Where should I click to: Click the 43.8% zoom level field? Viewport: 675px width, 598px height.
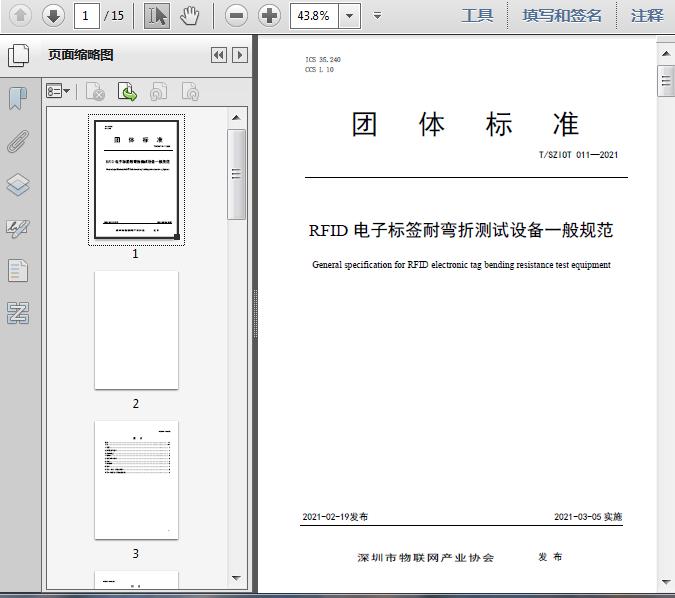point(314,16)
